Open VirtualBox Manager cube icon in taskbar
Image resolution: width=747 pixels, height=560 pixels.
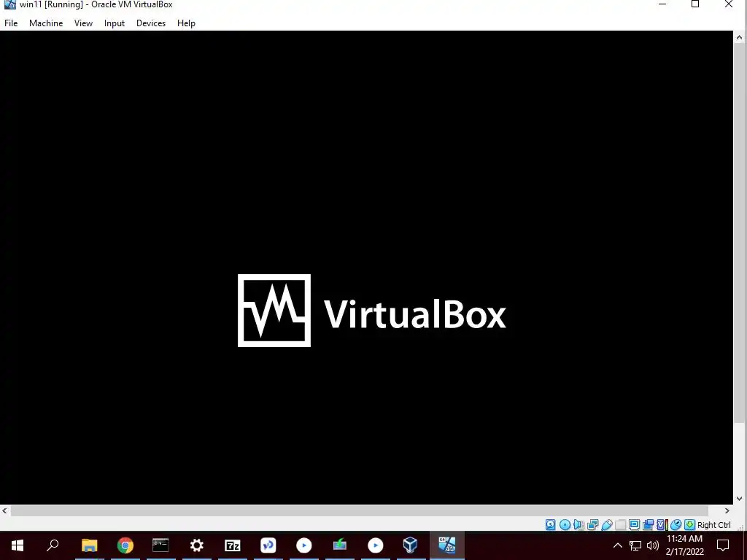[411, 545]
